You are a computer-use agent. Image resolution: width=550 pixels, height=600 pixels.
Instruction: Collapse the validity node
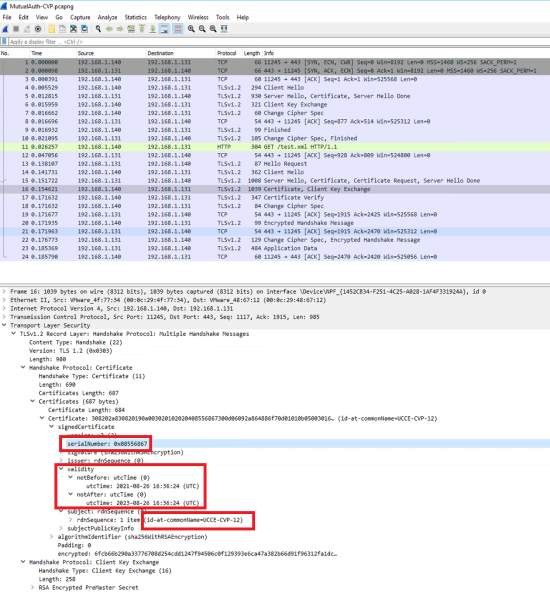click(x=61, y=469)
